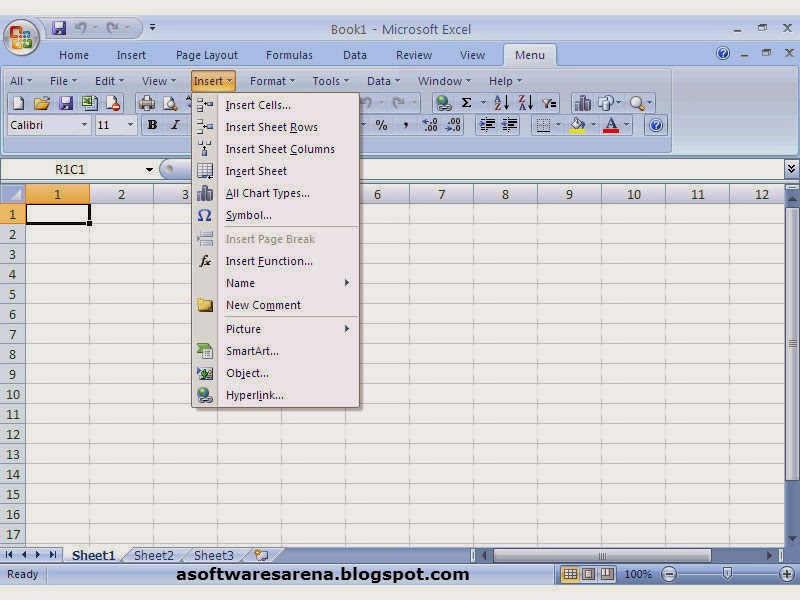This screenshot has width=800, height=600.
Task: Open the Name Box R1C1 dropdown arrow
Action: click(x=149, y=169)
